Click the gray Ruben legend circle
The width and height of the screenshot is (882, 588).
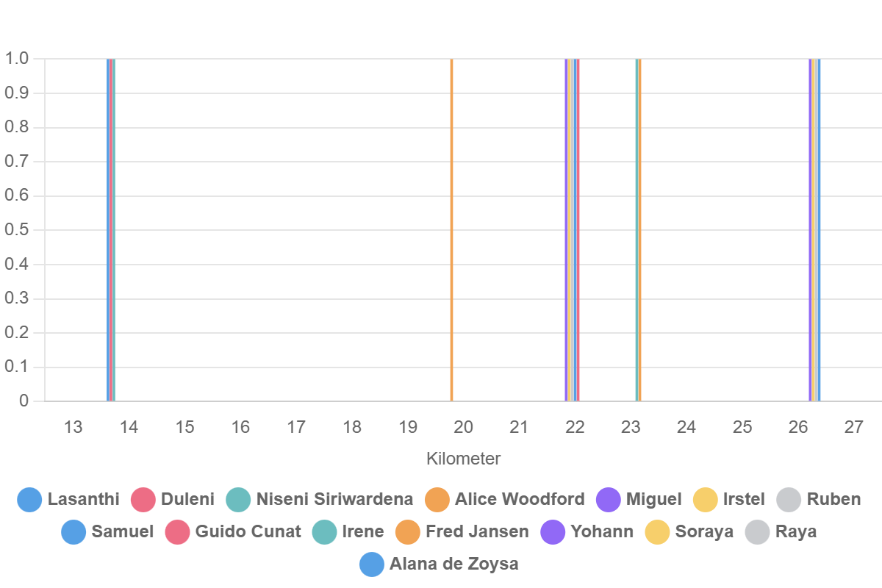[x=789, y=500]
